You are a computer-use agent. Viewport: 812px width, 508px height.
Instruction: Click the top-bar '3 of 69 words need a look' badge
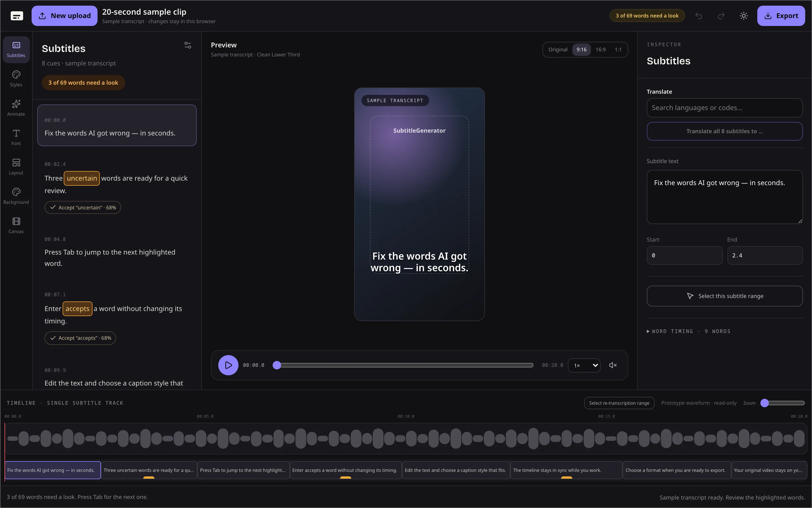(x=647, y=16)
